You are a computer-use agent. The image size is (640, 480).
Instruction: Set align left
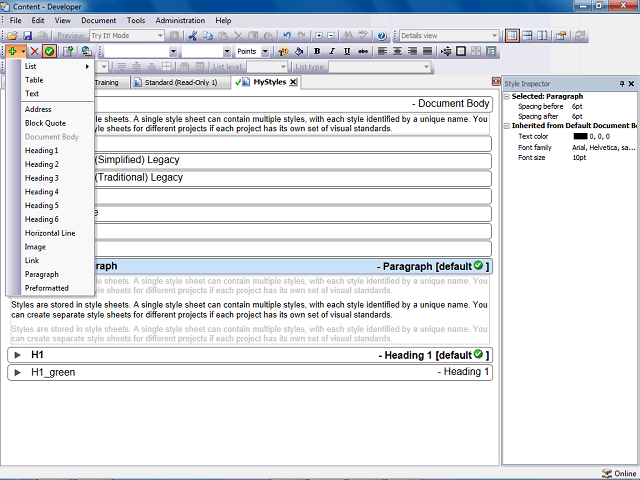tap(382, 51)
